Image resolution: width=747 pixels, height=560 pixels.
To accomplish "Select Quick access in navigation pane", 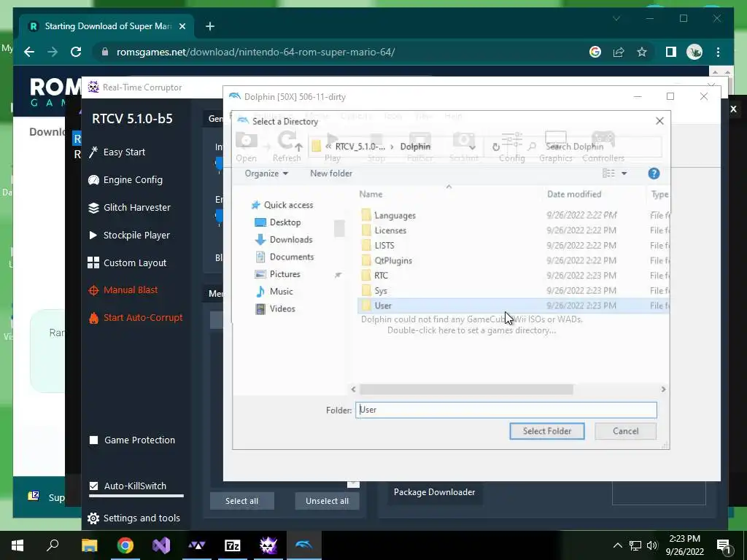I will click(282, 205).
